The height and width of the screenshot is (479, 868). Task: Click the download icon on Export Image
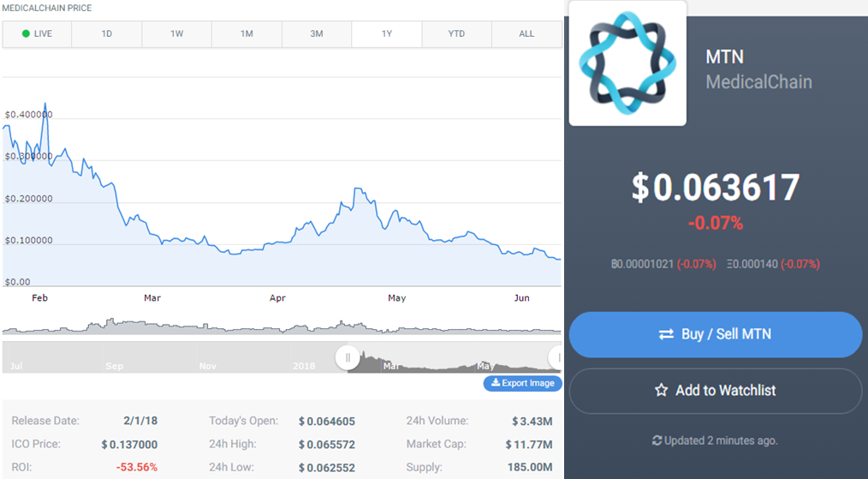coord(496,382)
